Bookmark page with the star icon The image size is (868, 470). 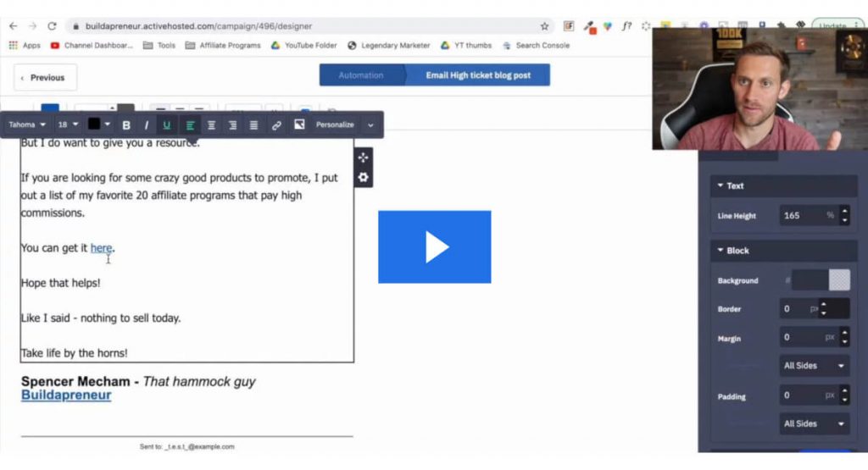pyautogui.click(x=544, y=26)
